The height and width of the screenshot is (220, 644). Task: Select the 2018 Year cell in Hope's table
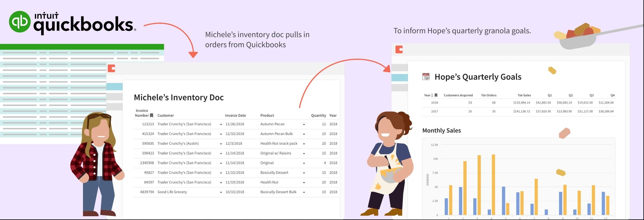(435, 103)
